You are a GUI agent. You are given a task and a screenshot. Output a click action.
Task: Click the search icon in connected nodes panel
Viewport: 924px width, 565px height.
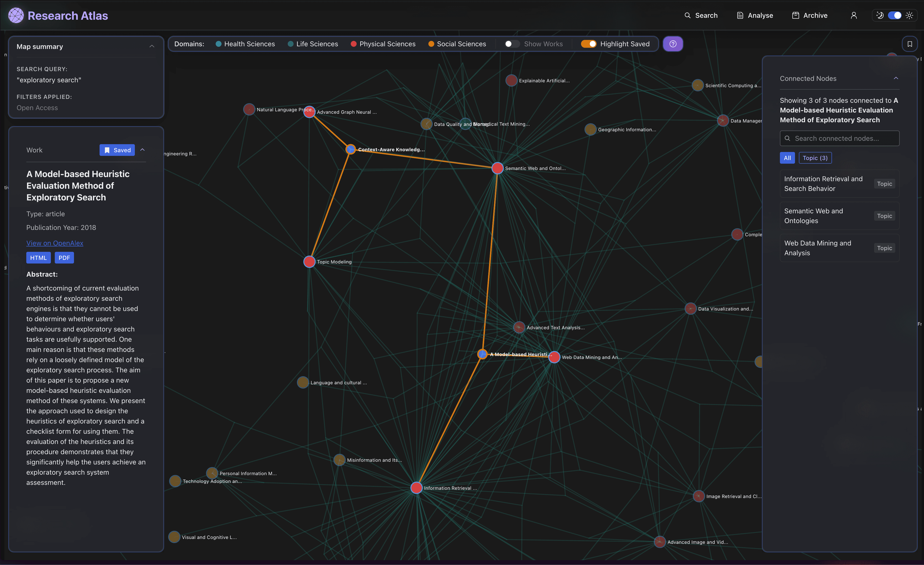coord(788,138)
